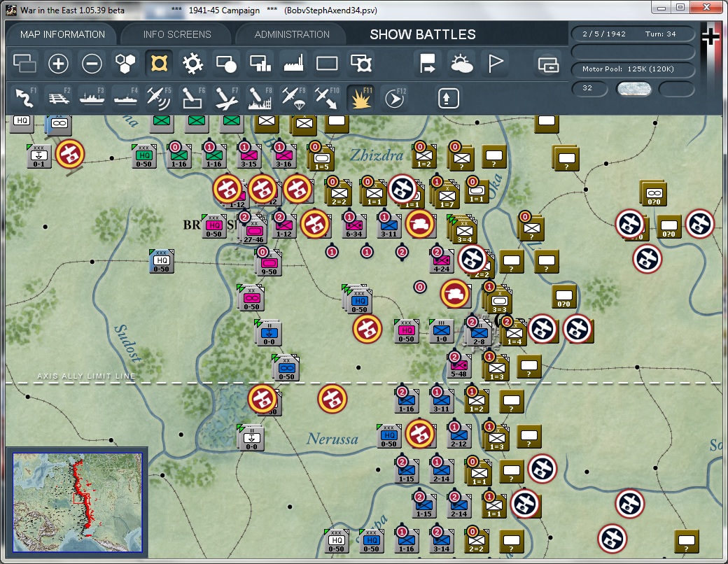This screenshot has width=728, height=564.
Task: Select the 9-50 magenta unit counter
Action: [269, 262]
